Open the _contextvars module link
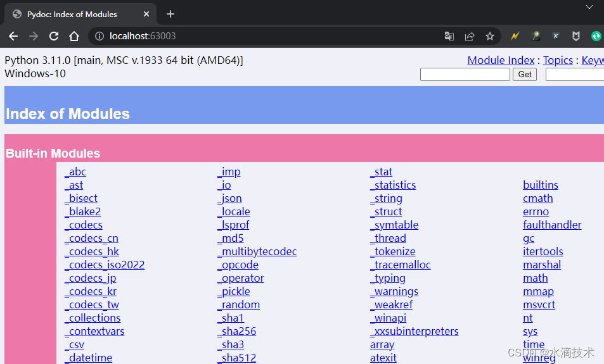This screenshot has height=364, width=604. click(x=94, y=331)
